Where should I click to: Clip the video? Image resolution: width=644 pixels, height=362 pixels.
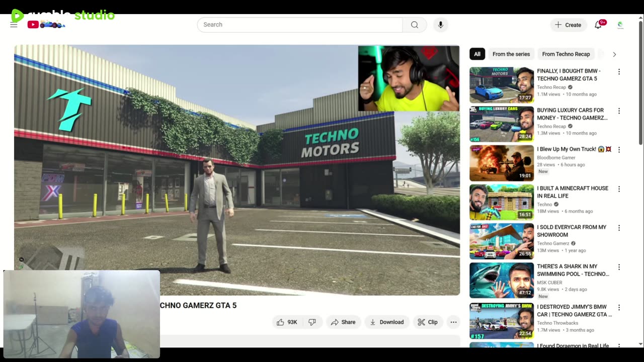tap(428, 322)
